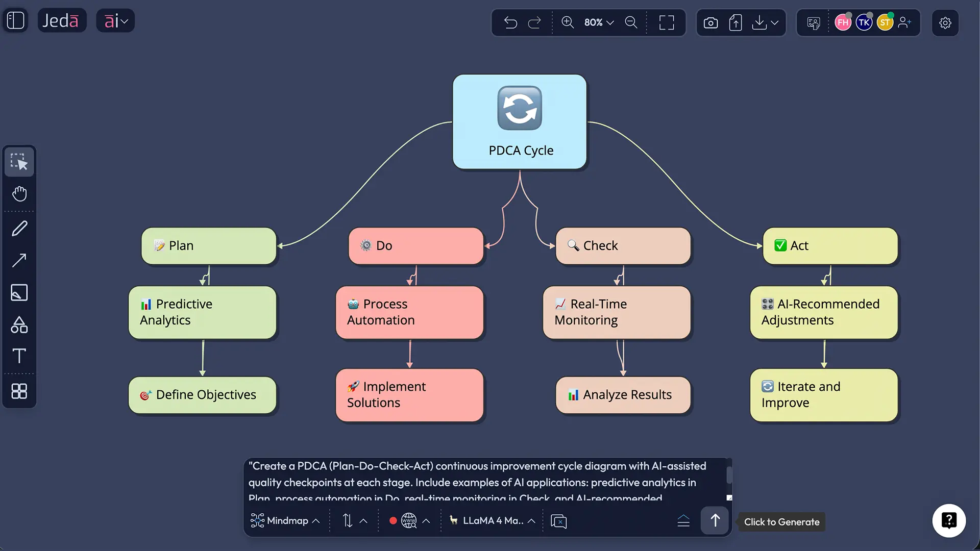980x551 pixels.
Task: Select the Hand pan tool
Action: pos(19,194)
